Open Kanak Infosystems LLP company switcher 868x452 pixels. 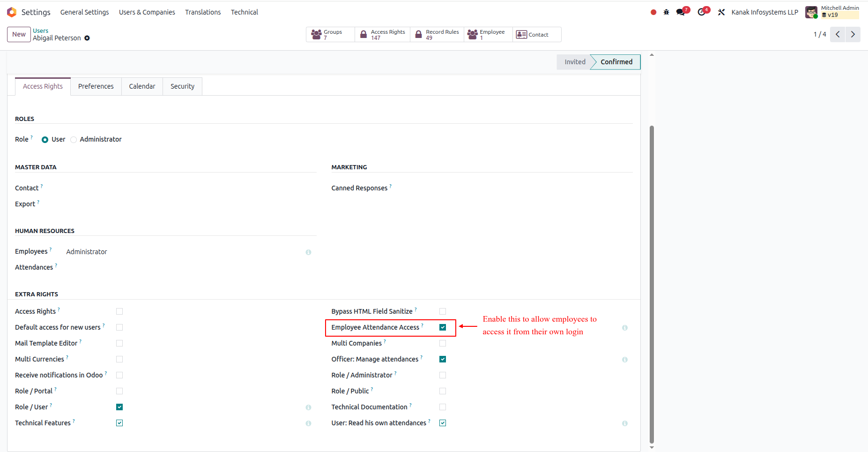(764, 12)
